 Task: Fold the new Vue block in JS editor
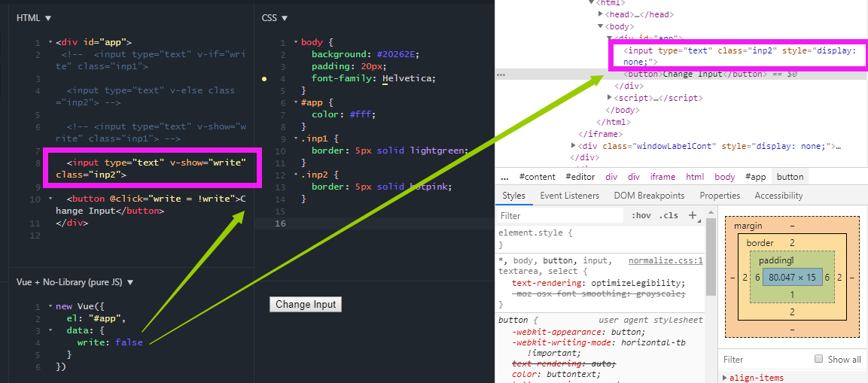[x=50, y=306]
